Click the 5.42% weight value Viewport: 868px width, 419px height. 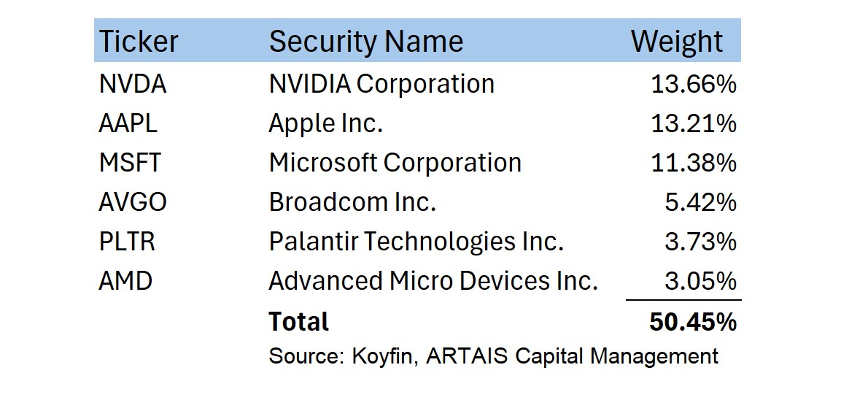(700, 202)
